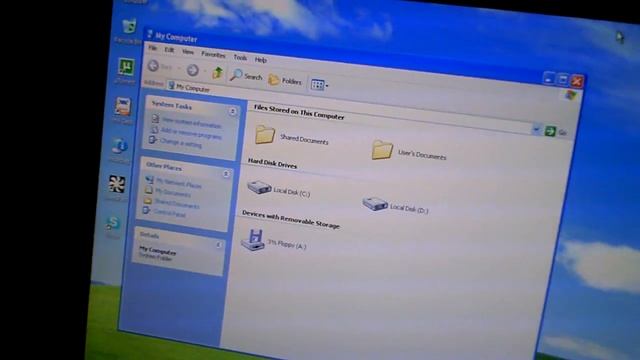The image size is (640, 360).
Task: Click the Devices with Removable Storage heading
Action: point(291,219)
